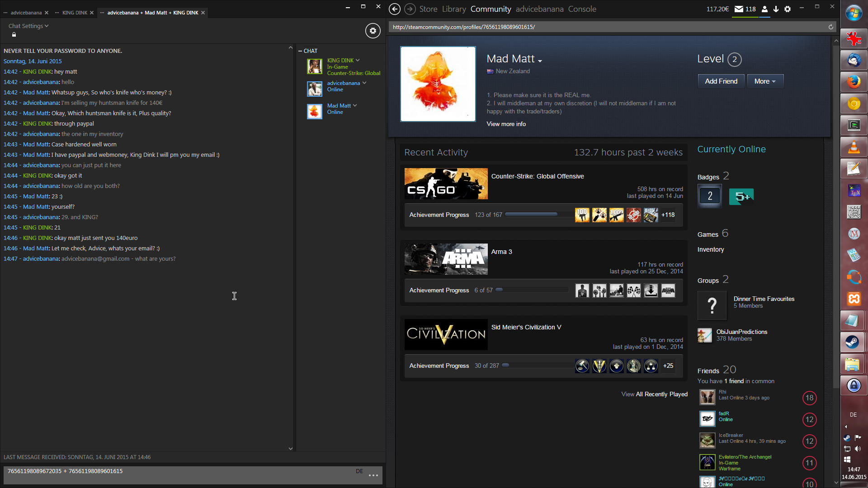
Task: Click the page reload icon
Action: (830, 27)
